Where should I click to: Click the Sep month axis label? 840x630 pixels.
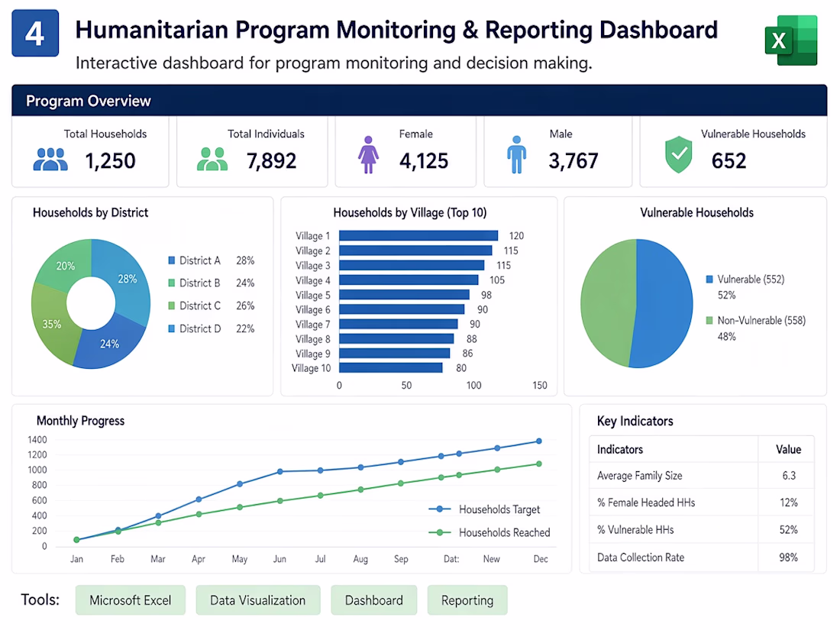pyautogui.click(x=401, y=559)
